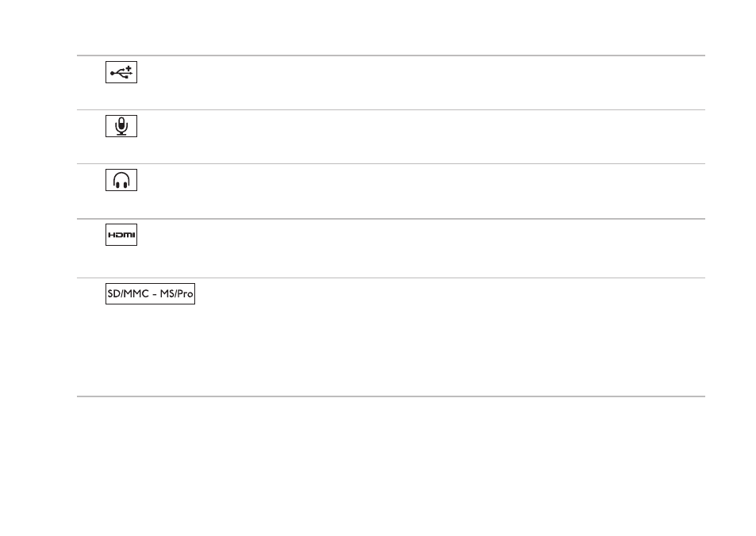Click the divider line between HDMI and SD/MMC rows

point(391,278)
